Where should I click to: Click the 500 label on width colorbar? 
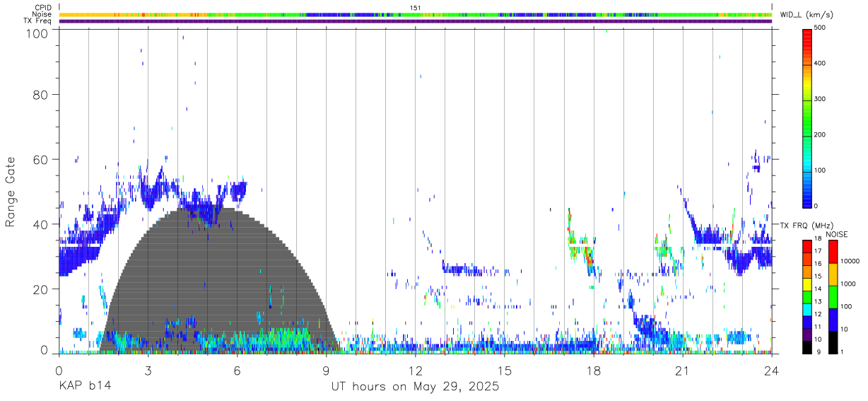click(820, 28)
